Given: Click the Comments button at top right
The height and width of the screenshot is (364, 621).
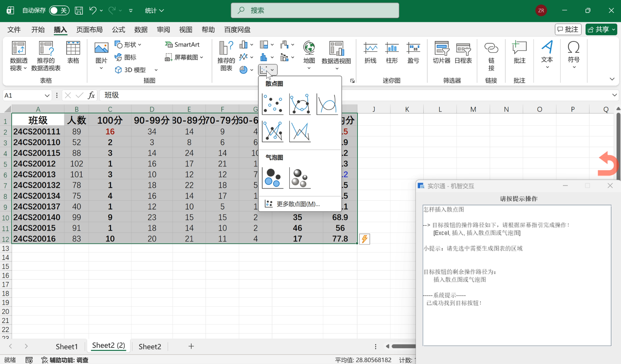Looking at the screenshot, I should tap(568, 30).
